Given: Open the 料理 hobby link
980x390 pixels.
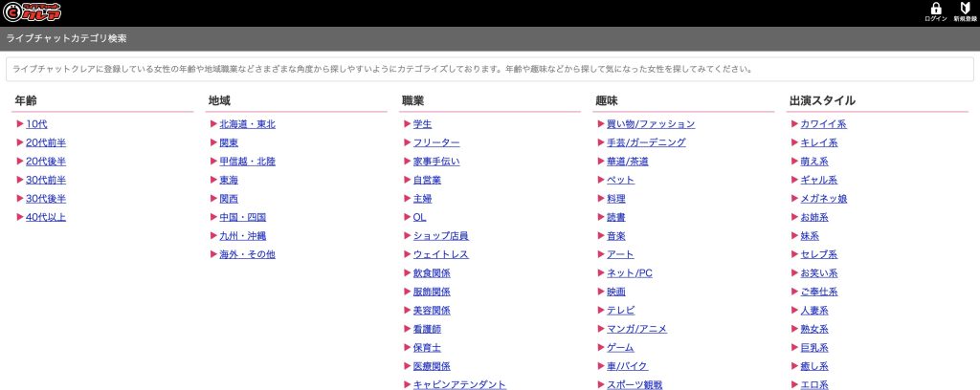Looking at the screenshot, I should [615, 199].
